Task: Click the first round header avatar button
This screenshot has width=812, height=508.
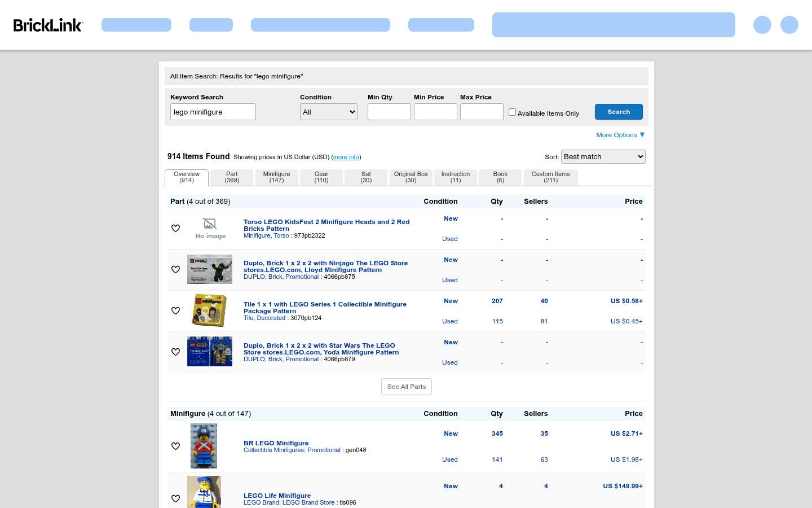Action: pyautogui.click(x=762, y=25)
